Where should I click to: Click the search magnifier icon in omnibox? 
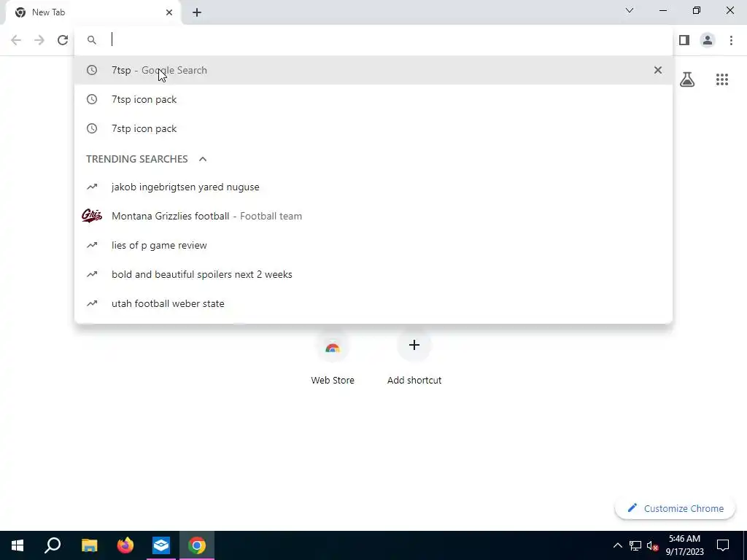point(92,40)
